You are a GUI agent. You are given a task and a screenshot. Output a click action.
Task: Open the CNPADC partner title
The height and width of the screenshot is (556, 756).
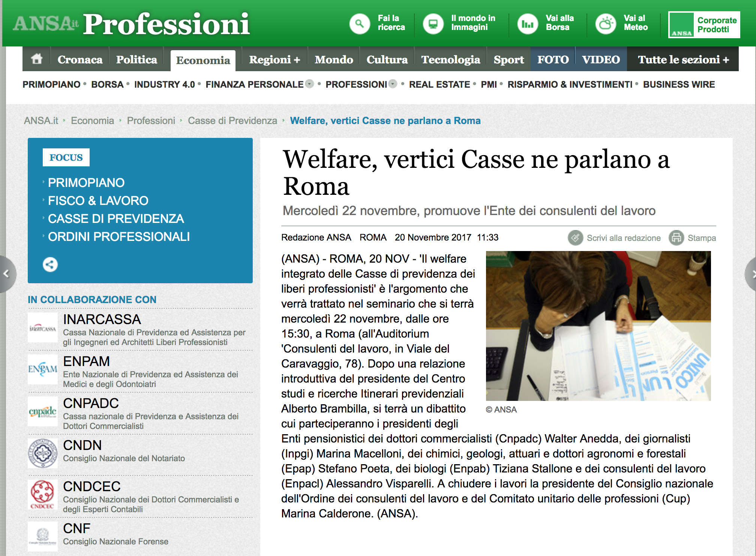91,403
